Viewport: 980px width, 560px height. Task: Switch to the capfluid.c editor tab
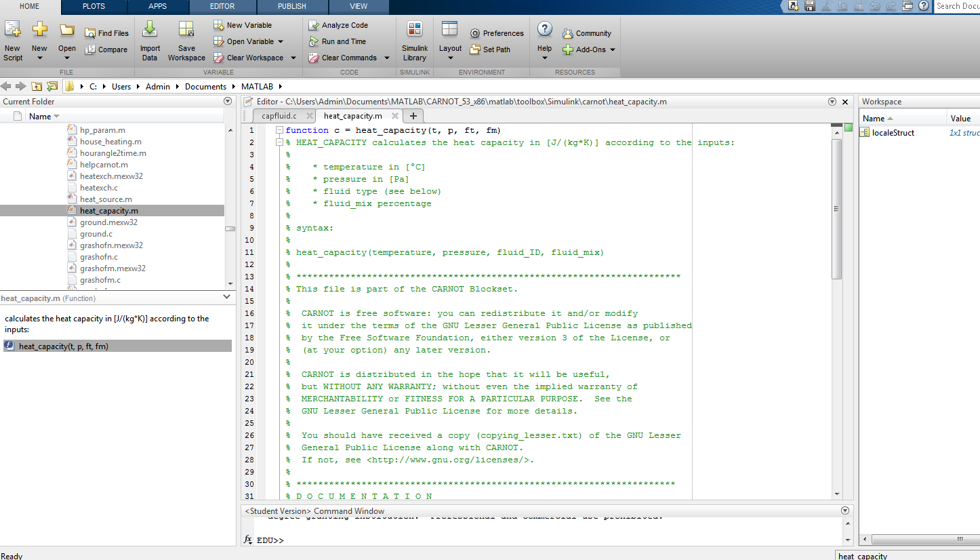tap(279, 116)
